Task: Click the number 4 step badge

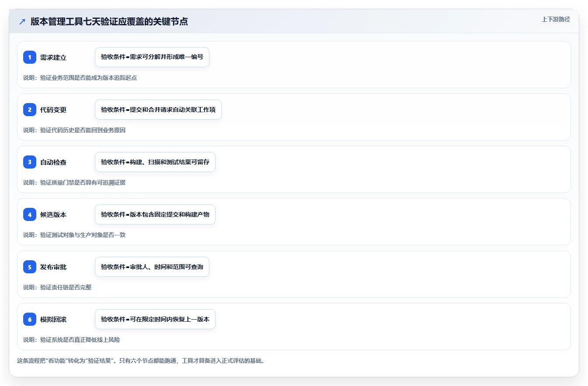Action: point(30,214)
